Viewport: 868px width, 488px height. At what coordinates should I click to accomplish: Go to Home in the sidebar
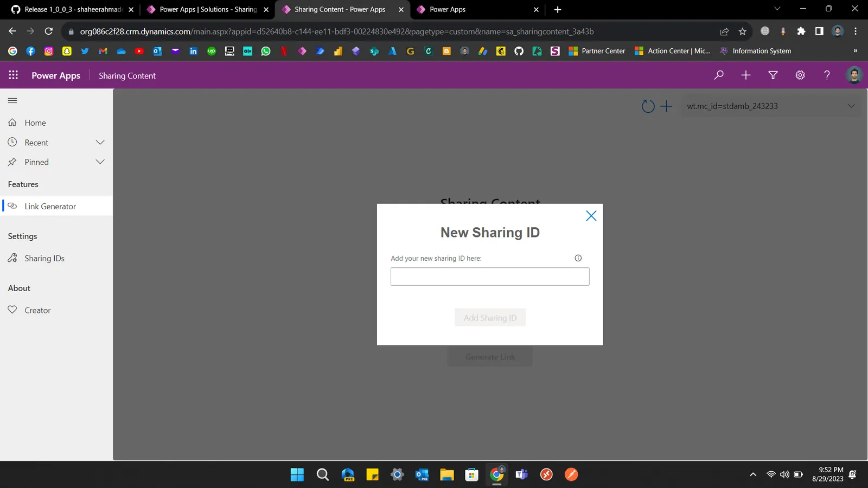(35, 123)
